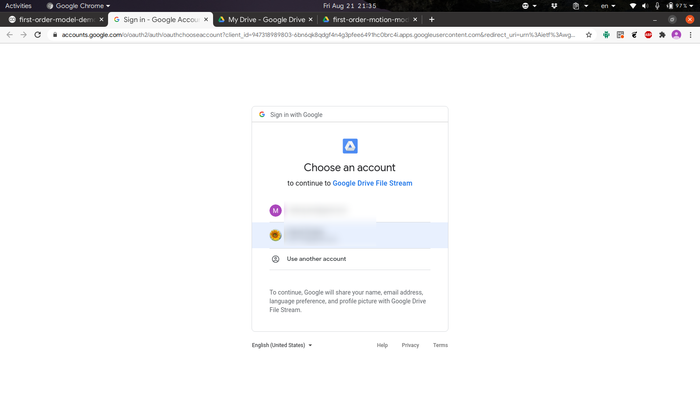Open the Chrome extensions puzzle icon
Screen dimensions: 700x394
[x=662, y=35]
